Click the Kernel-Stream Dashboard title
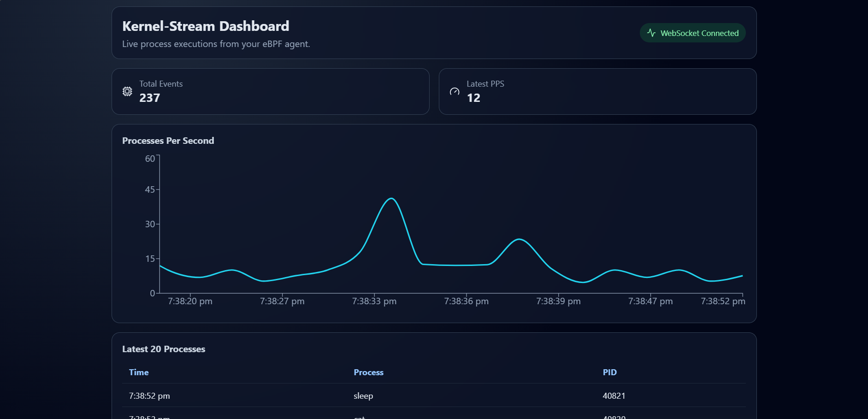Image resolution: width=868 pixels, height=419 pixels. 206,26
